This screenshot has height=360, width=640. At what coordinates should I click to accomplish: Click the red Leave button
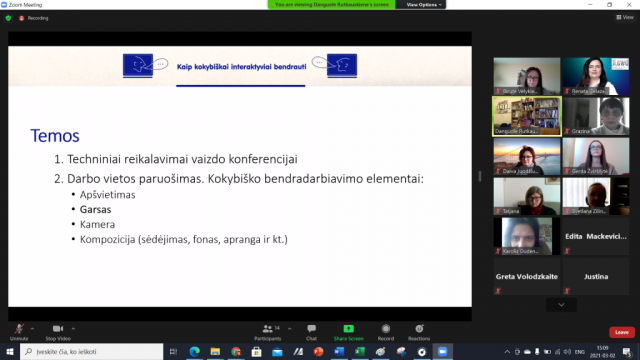[x=622, y=332]
